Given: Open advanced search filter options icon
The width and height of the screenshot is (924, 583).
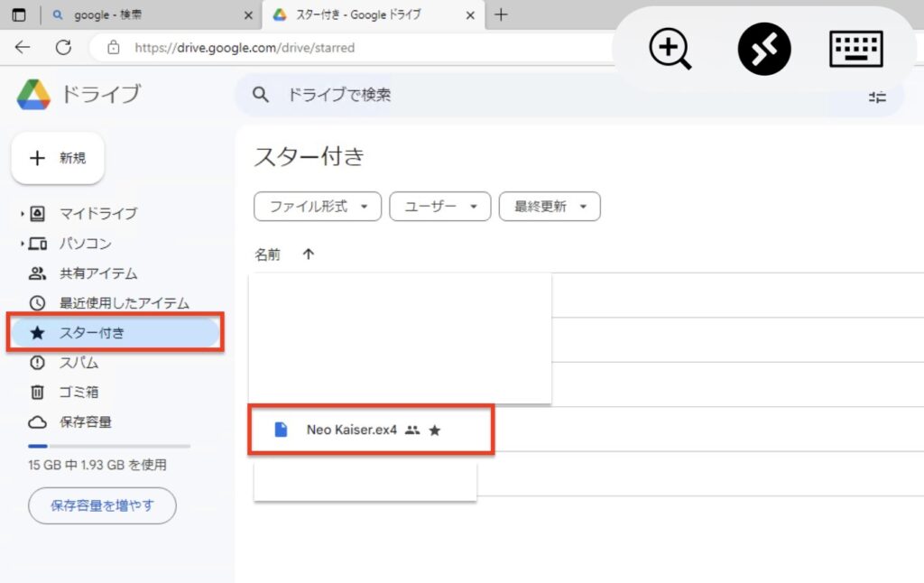Looking at the screenshot, I should pyautogui.click(x=877, y=97).
